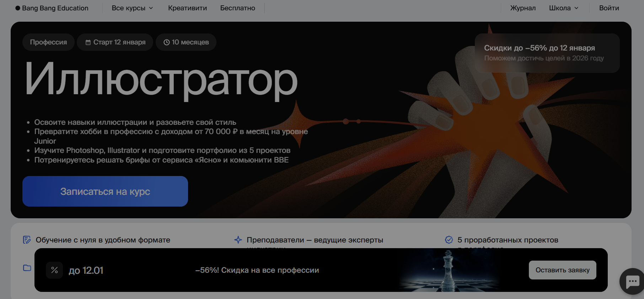The height and width of the screenshot is (299, 644).
Task: Click the calendar icon in Старт 12 января
Action: [x=88, y=42]
